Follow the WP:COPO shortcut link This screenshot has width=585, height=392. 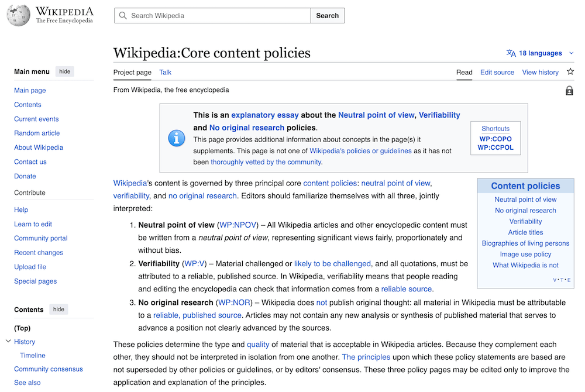pyautogui.click(x=495, y=139)
